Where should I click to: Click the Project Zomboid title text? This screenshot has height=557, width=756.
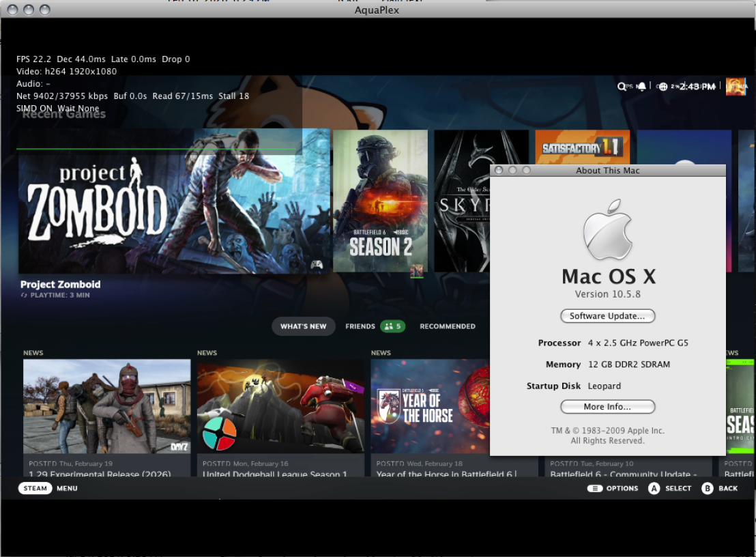(60, 285)
